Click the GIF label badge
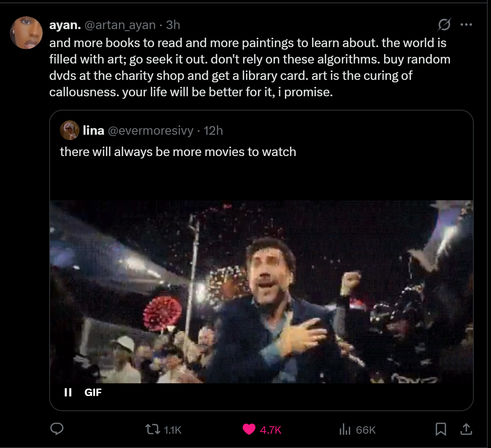491x448 pixels. [93, 392]
